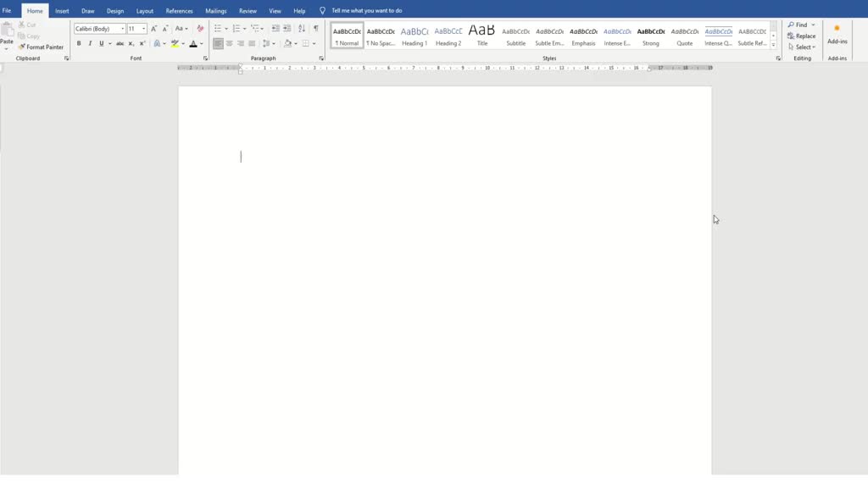Switch to the Mailings tab
Viewport: 868px width, 488px height.
coord(216,10)
